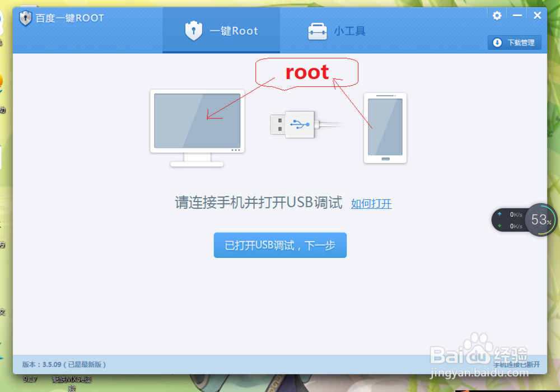This screenshot has width=560, height=392.
Task: Click 手机连接已断开 status text
Action: click(x=516, y=365)
